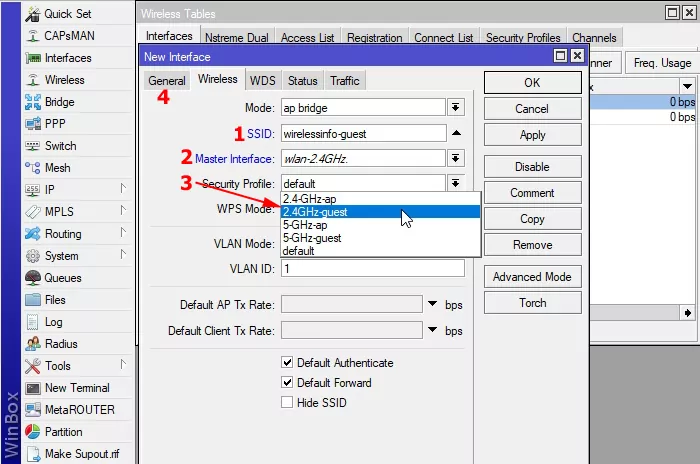Click the IP menu icon
This screenshot has width=700, height=464.
pyautogui.click(x=33, y=190)
